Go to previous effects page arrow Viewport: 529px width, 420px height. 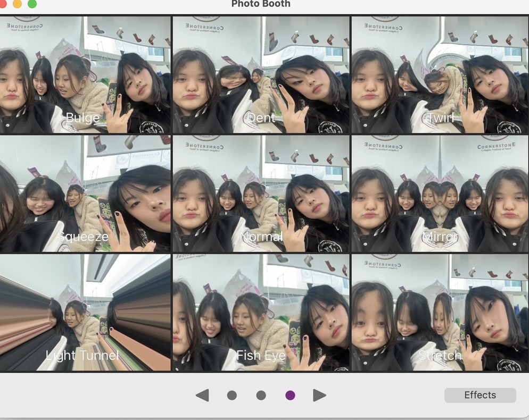pos(202,395)
